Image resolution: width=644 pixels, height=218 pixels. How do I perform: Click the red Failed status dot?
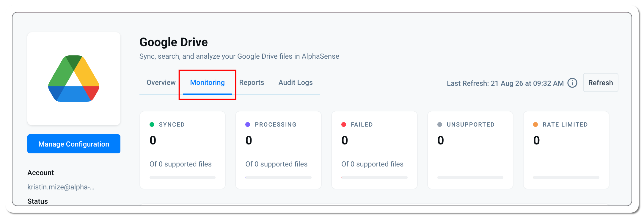344,124
